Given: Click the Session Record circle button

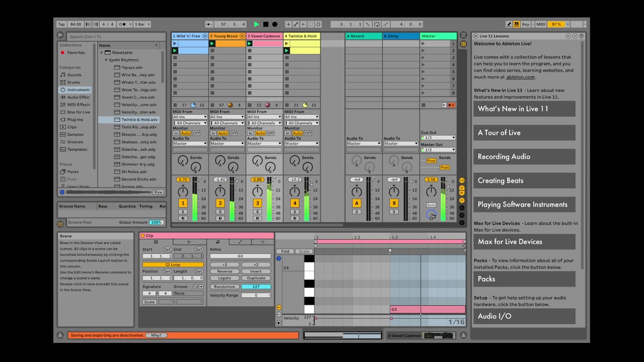Looking at the screenshot, I should click(x=319, y=24).
